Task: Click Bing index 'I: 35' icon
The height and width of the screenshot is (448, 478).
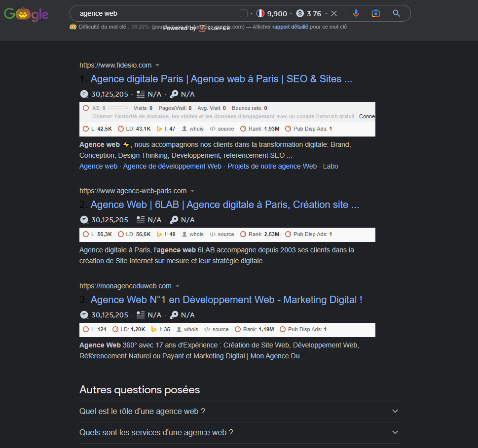Action: [x=153, y=329]
